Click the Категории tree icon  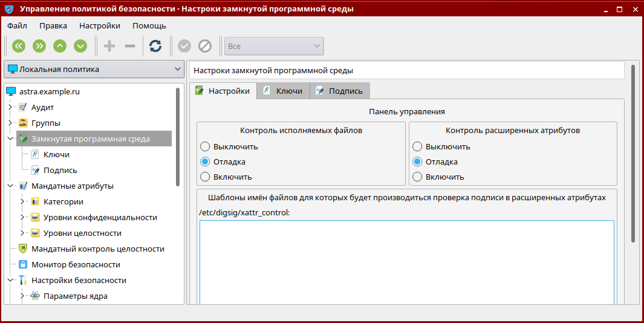click(35, 202)
